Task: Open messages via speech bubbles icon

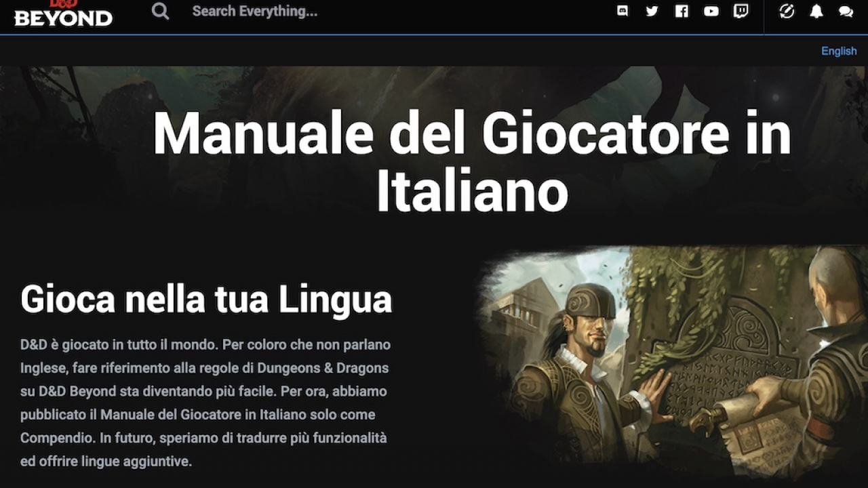Action: pos(846,11)
